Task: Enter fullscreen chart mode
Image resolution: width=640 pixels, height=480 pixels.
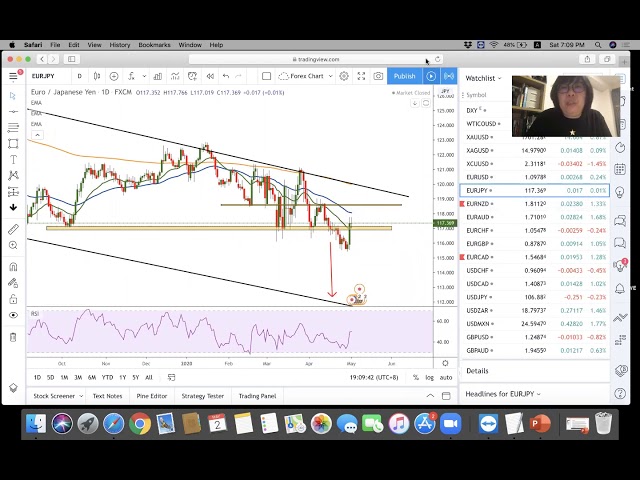Action: click(x=361, y=76)
